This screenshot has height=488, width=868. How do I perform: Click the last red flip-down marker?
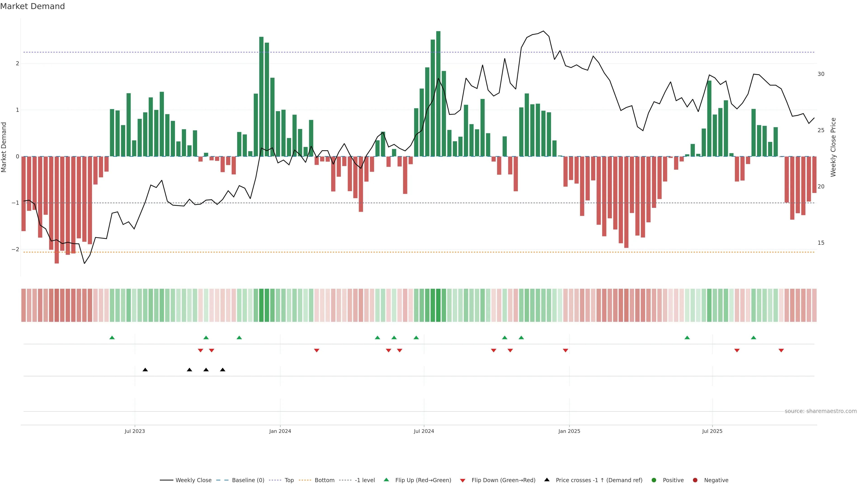coord(781,350)
